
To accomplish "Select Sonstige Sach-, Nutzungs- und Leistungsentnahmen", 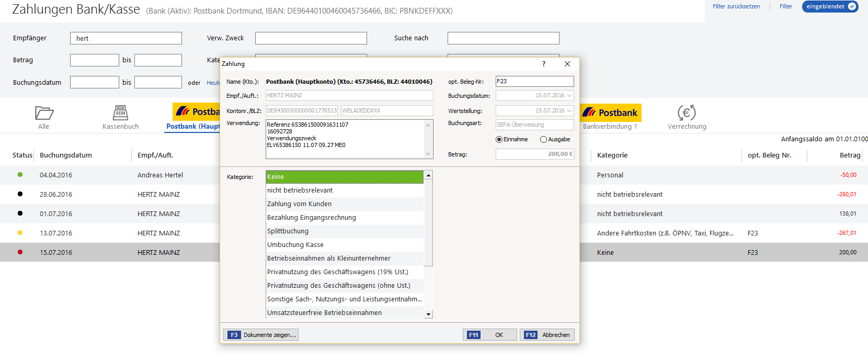I will coord(345,299).
